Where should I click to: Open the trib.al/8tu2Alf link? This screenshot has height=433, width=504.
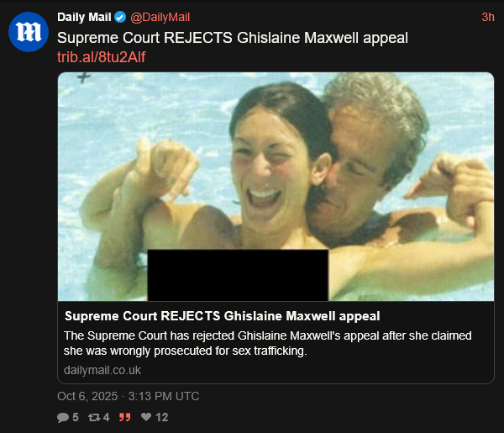pos(102,57)
